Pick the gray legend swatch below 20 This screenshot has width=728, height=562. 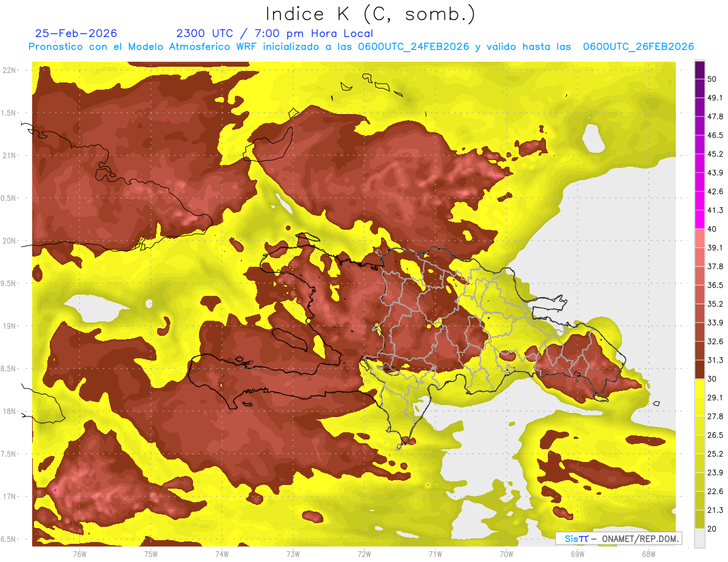[x=699, y=538]
